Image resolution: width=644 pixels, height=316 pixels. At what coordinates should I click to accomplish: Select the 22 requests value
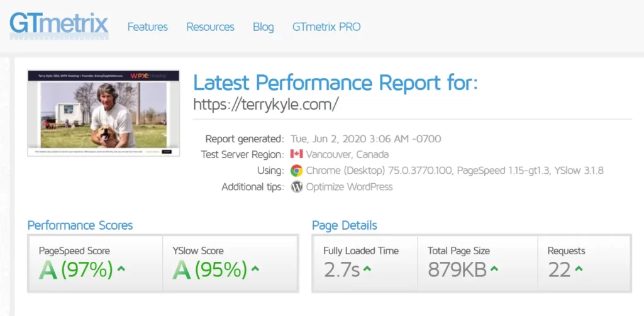[559, 270]
